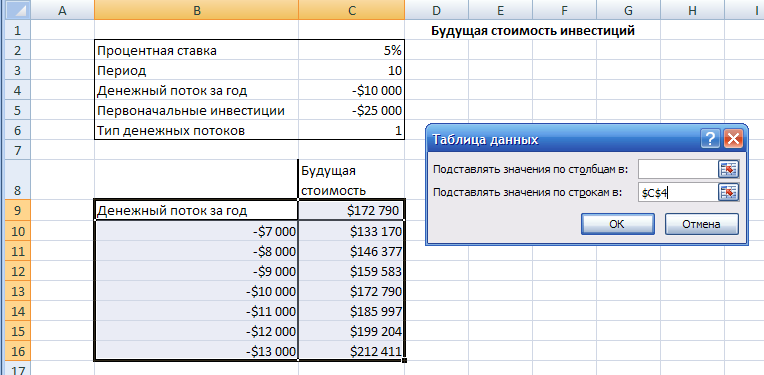Select 'Денежный поток за год' cell in row 9
The image size is (764, 375).
(x=196, y=210)
